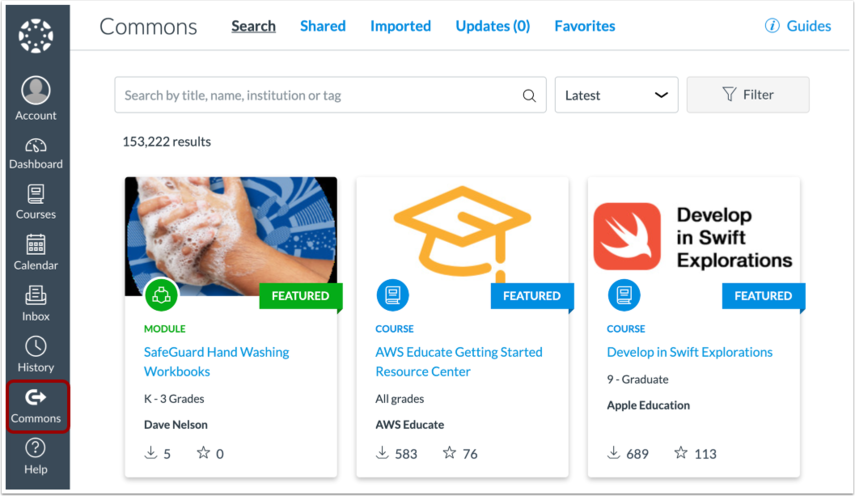Viewport: 855px width, 496px height.
Task: Open Courses from the sidebar
Action: (x=36, y=202)
